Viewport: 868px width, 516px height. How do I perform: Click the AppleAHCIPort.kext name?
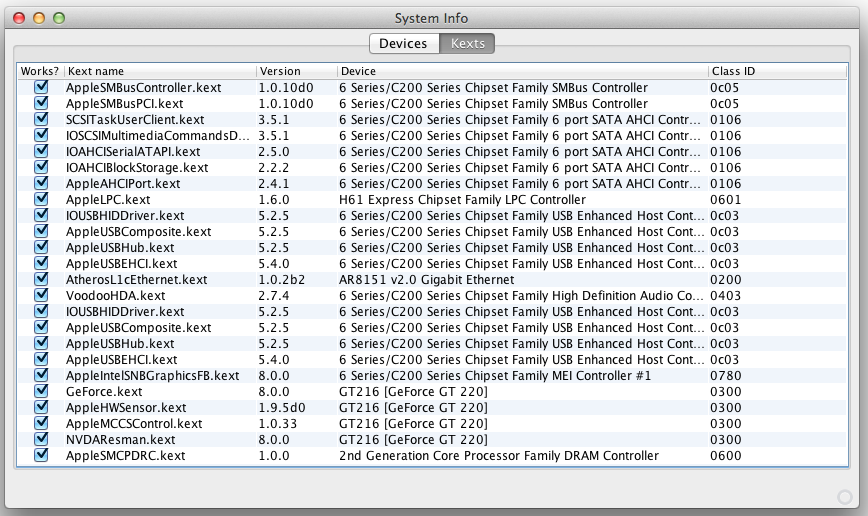click(123, 184)
